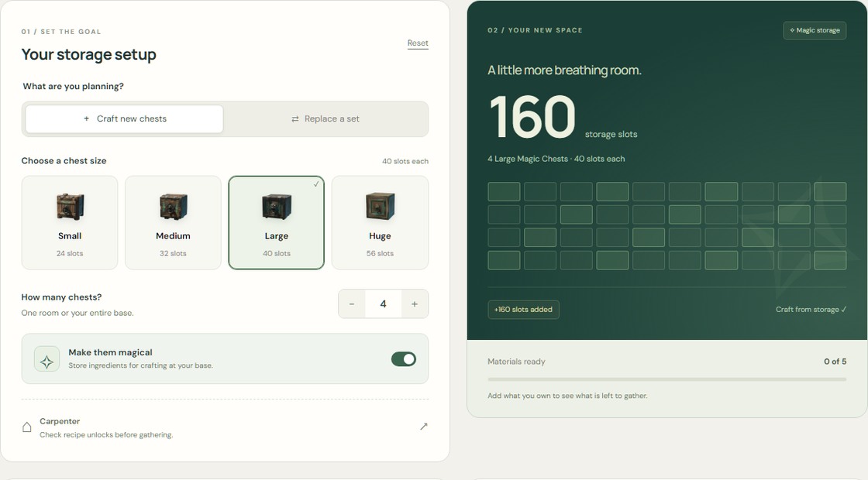Click the Reset link
The width and height of the screenshot is (868, 480).
click(418, 43)
